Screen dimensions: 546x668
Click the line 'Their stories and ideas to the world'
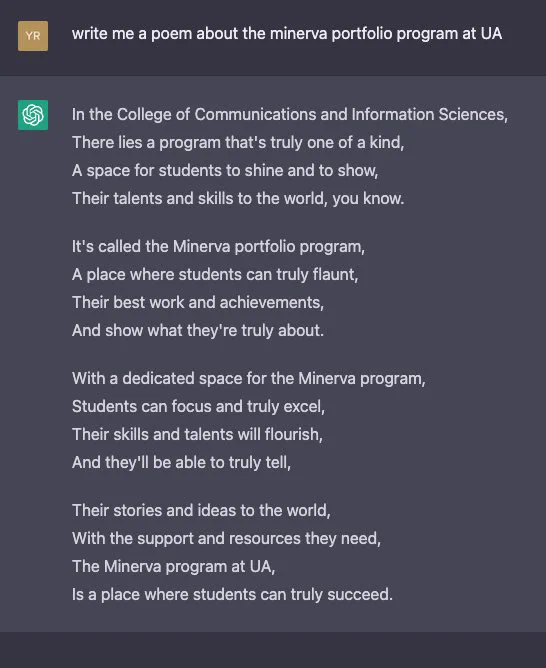click(201, 511)
